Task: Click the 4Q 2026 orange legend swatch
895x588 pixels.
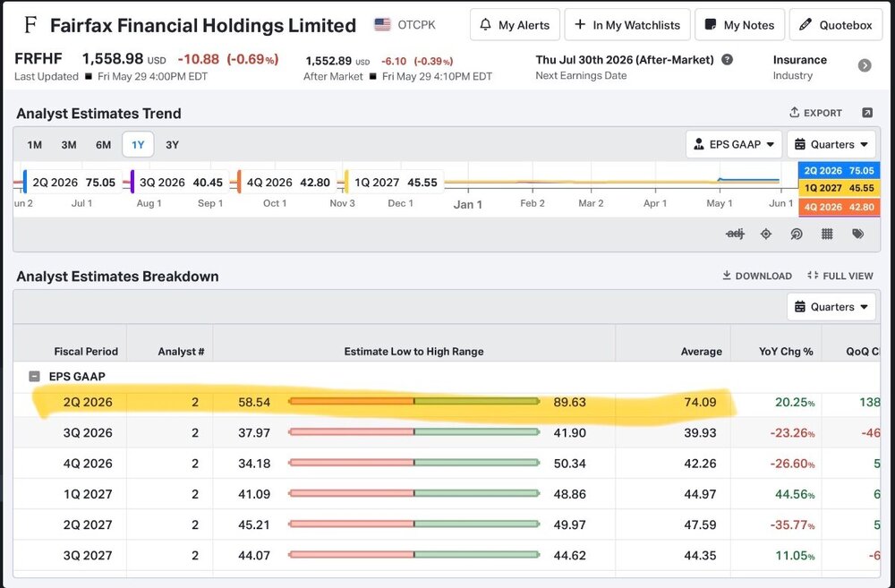Action: click(x=239, y=182)
